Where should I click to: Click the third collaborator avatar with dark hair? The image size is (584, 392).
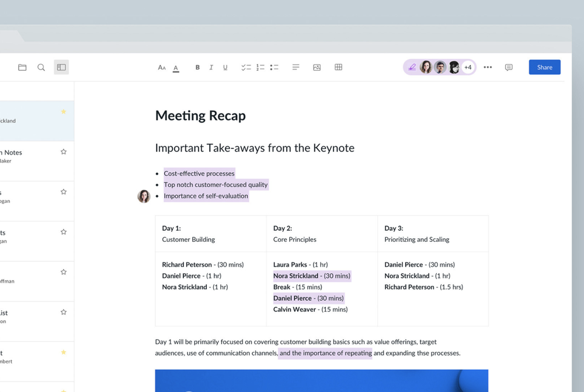click(x=454, y=67)
